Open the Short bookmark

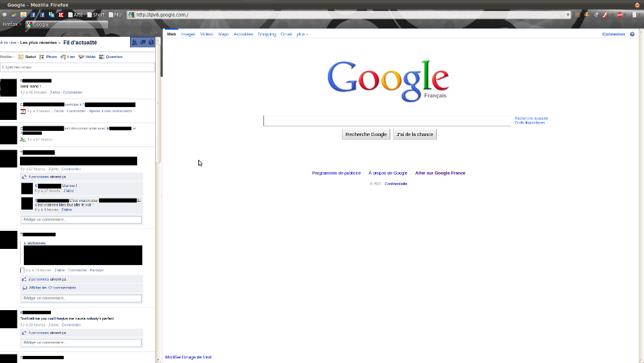click(96, 15)
